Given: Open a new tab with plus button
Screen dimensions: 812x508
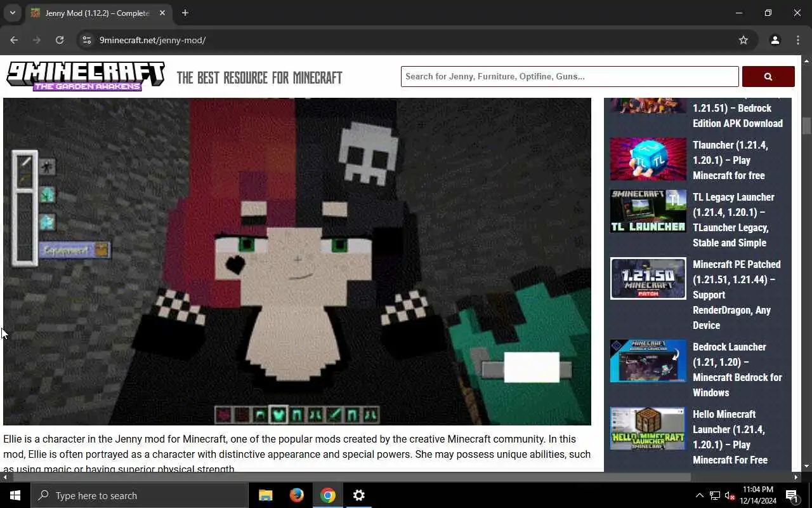Looking at the screenshot, I should pyautogui.click(x=185, y=13).
